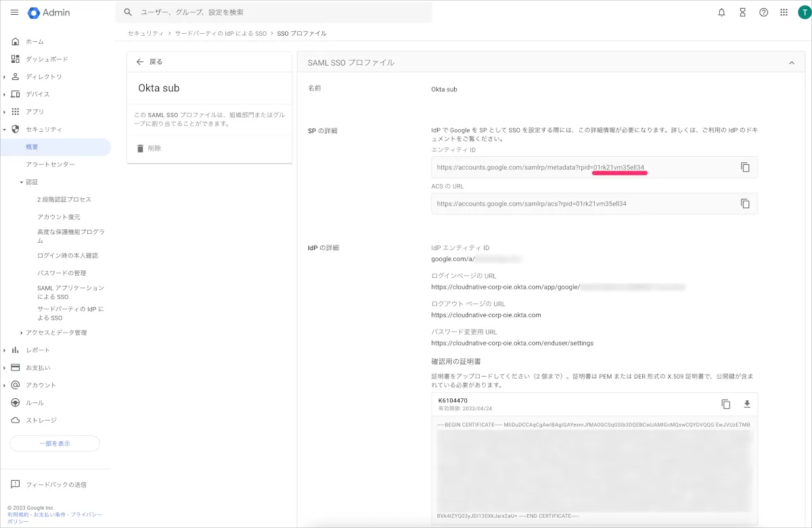The width and height of the screenshot is (812, 528).
Task: Expand アカウント arrow in sidebar
Action: click(x=5, y=385)
